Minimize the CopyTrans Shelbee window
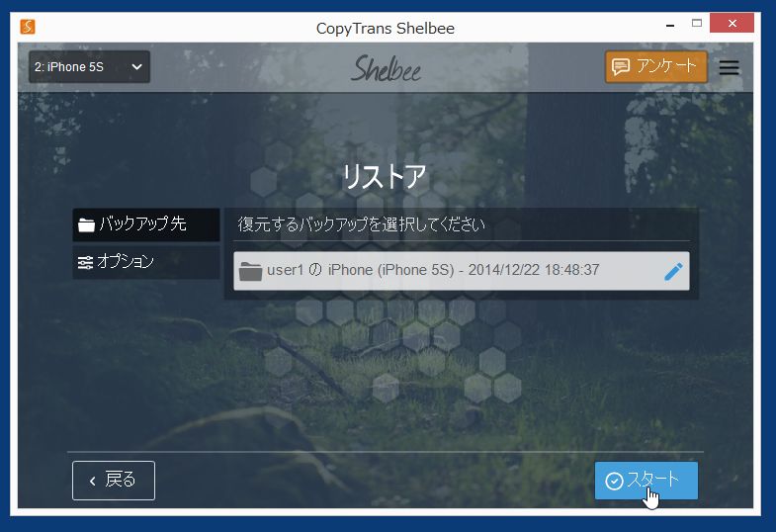 point(670,25)
